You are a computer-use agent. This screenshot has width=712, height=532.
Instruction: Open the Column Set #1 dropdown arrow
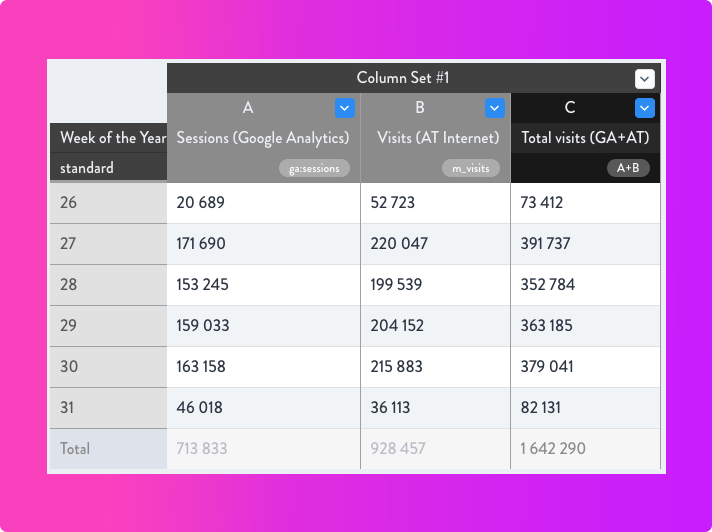[x=644, y=79]
